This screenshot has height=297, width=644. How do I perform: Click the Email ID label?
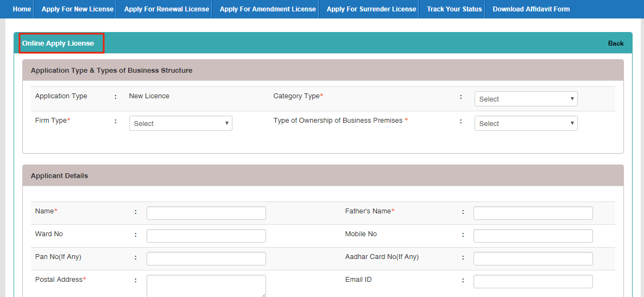pos(358,279)
